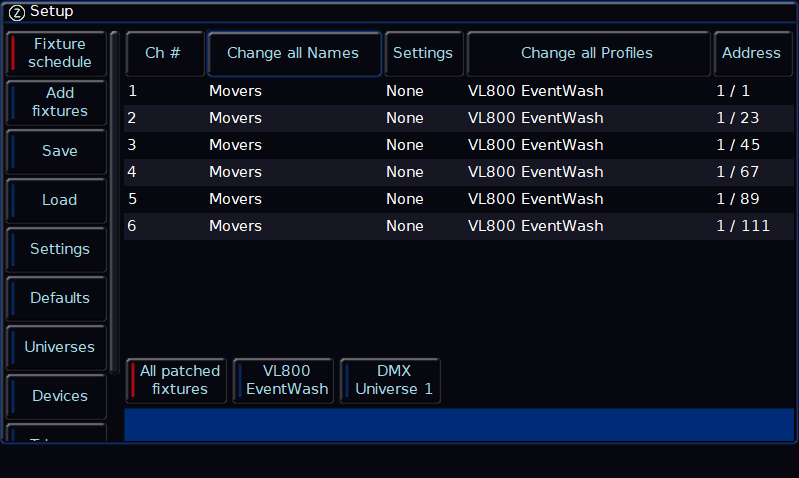The image size is (799, 478).
Task: Select channel number 4 cell
Action: [132, 172]
